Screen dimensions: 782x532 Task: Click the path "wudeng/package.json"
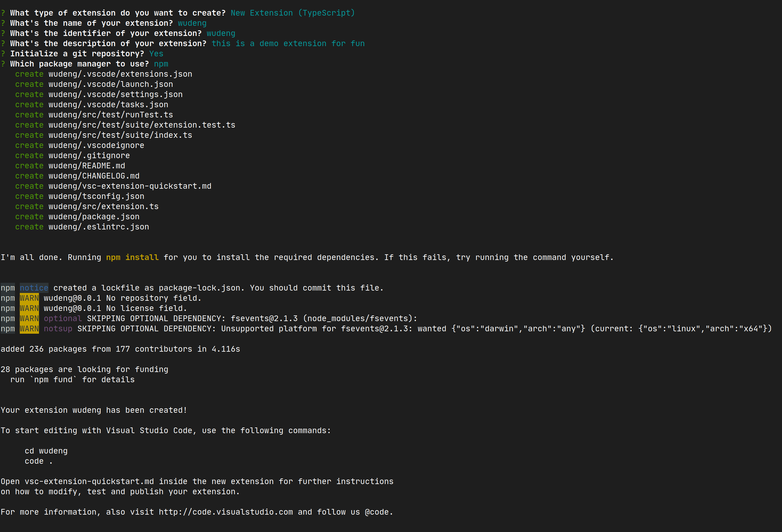tap(94, 217)
